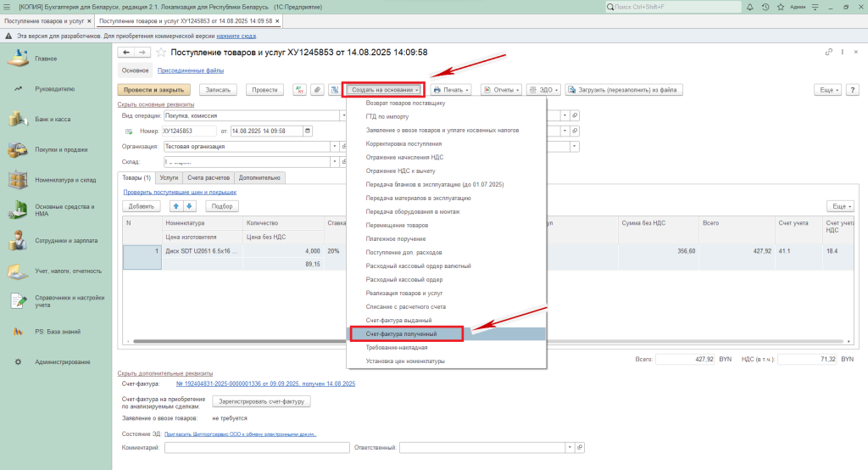This screenshot has width=868, height=470.
Task: Click the paperclip attached files icon
Action: click(x=316, y=89)
